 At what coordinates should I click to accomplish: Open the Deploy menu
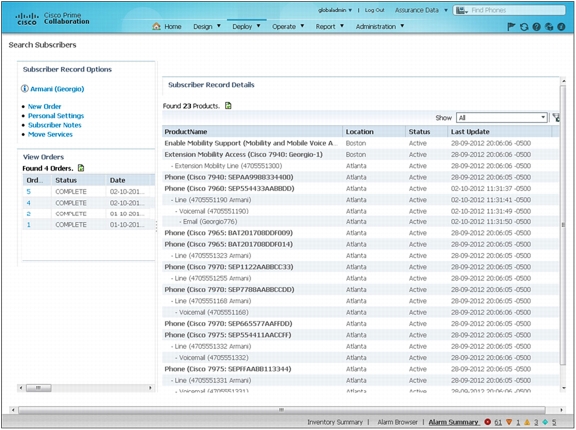(x=246, y=26)
